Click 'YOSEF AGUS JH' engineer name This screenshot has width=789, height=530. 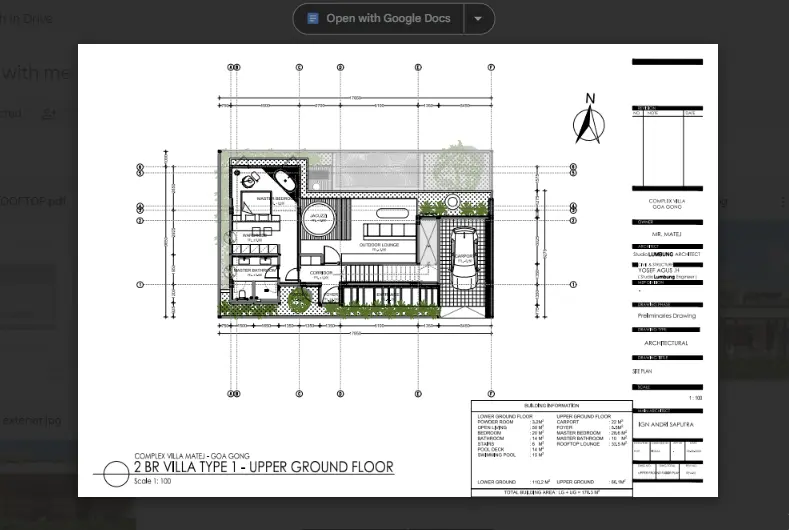pos(658,270)
